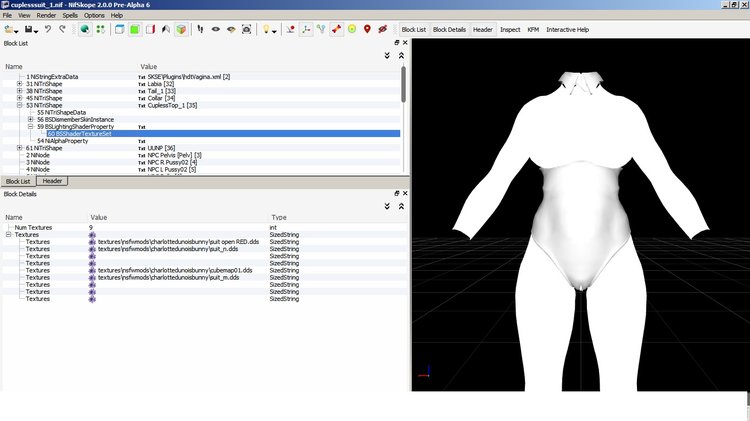
Task: Click the purple texture icon beside suit_m.dds
Action: (92, 278)
